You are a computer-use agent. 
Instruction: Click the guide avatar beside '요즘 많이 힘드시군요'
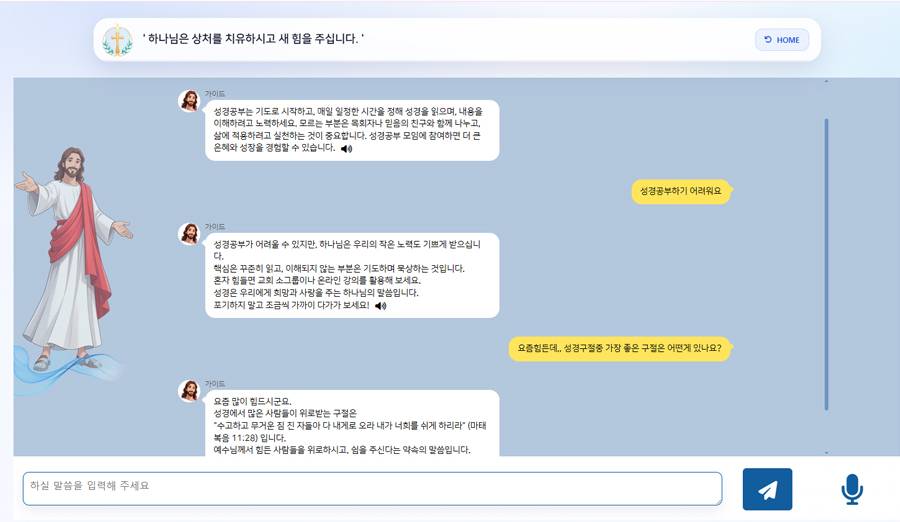point(189,391)
